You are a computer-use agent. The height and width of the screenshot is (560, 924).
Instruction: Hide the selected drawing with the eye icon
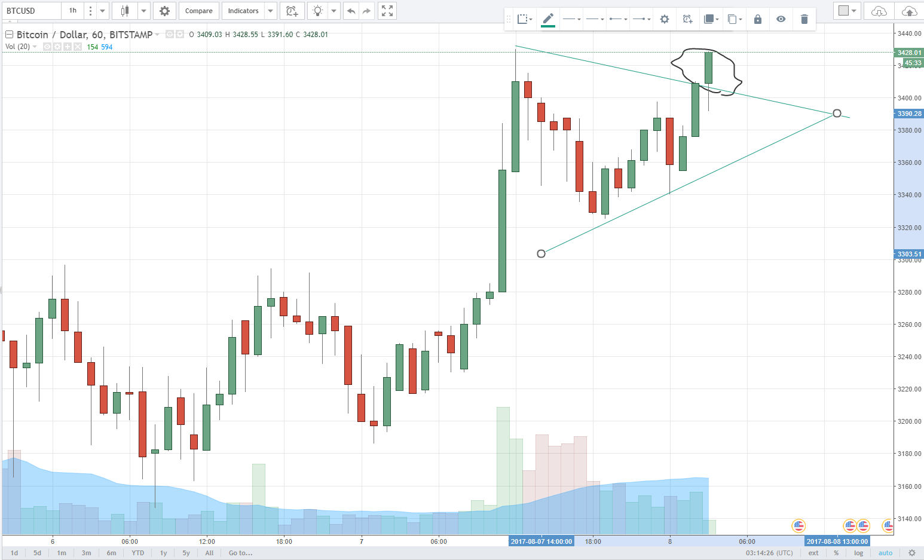[x=781, y=19]
